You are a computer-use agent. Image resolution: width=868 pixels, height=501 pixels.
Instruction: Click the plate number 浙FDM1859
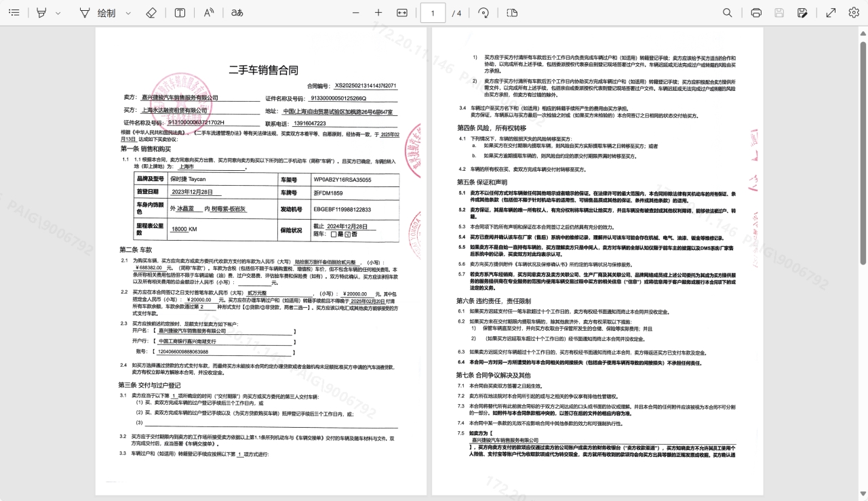328,193
